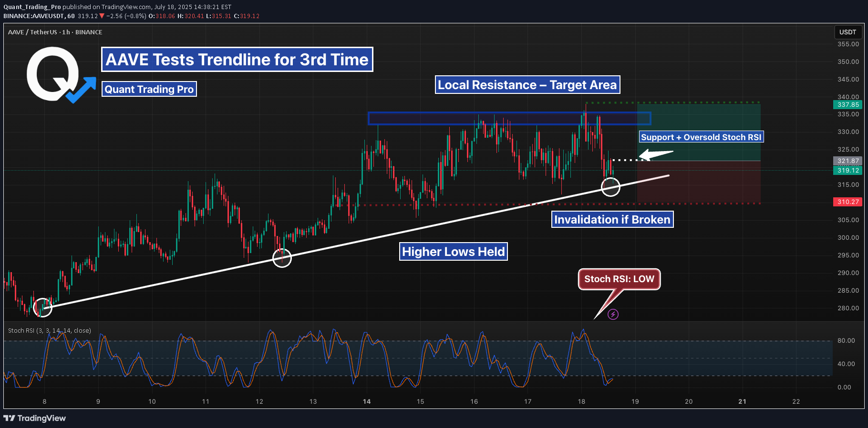Click 290.00 on the price axis
Viewport: 868px width, 428px height.
[x=848, y=273]
